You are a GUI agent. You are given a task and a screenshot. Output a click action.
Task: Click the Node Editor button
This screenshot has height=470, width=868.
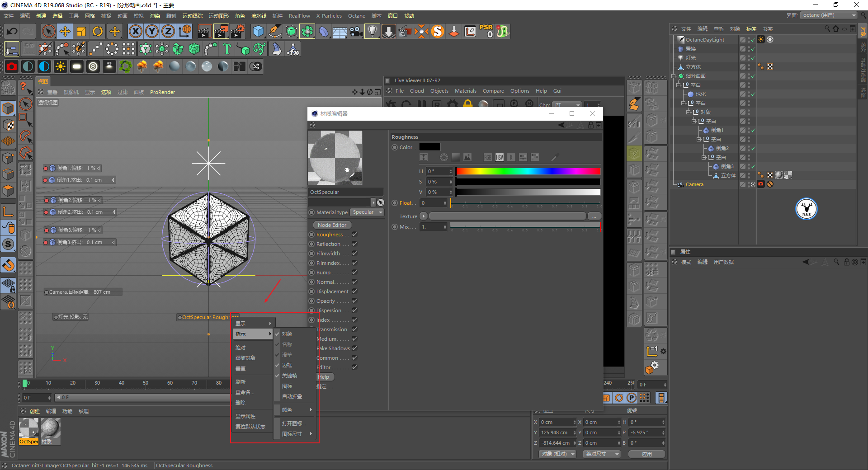[332, 225]
